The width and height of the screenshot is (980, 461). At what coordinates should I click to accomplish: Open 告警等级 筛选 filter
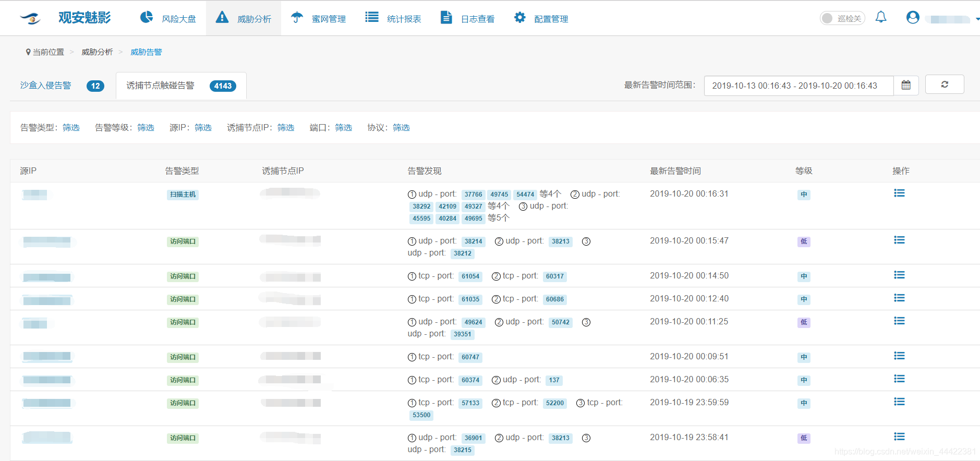point(146,128)
